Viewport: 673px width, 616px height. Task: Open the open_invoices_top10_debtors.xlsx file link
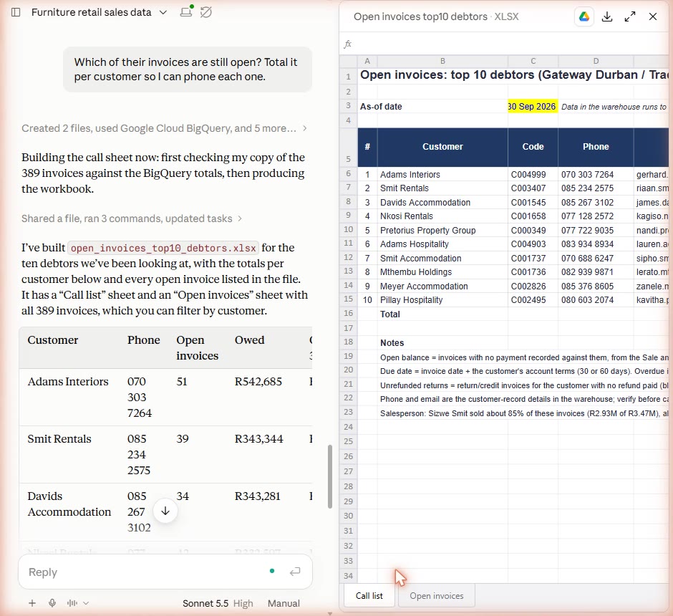tap(163, 248)
